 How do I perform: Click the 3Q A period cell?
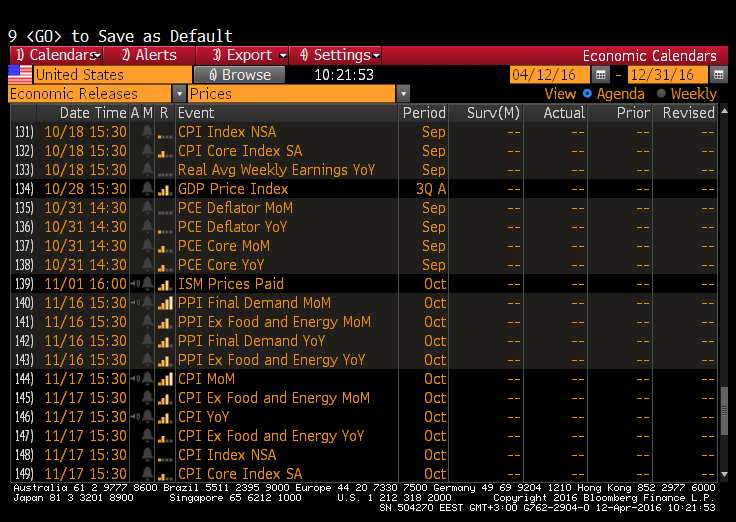tap(431, 189)
